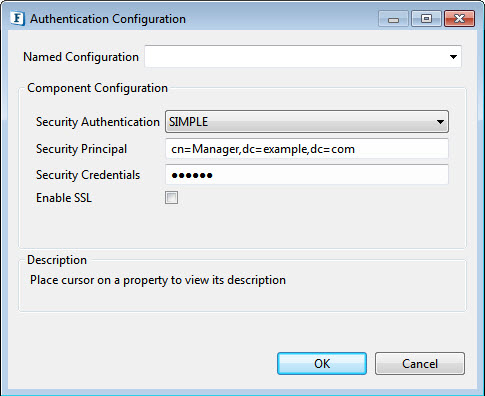Click the Fiorano app icon in title bar
The height and width of the screenshot is (396, 485).
(17, 19)
